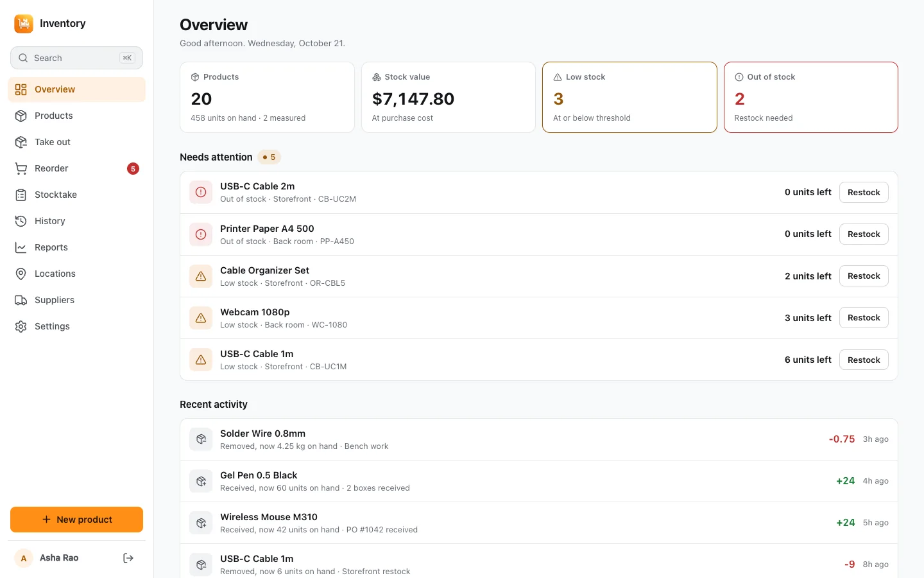Select the Stock value card showing $7,147.80
This screenshot has height=578, width=924.
click(x=449, y=98)
